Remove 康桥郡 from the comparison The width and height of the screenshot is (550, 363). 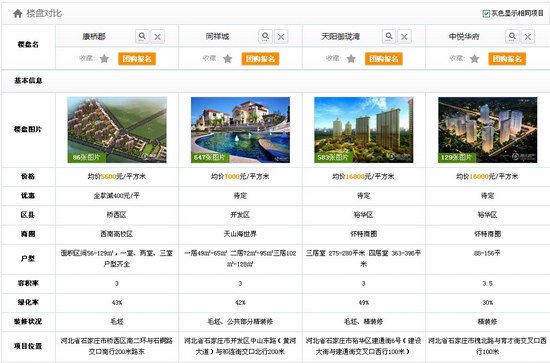pos(158,37)
